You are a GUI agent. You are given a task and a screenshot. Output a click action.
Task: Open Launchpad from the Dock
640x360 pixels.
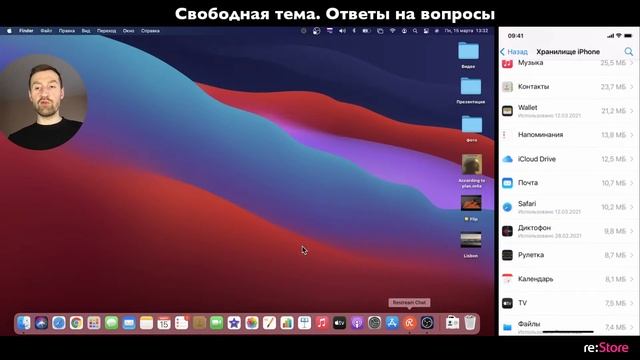[x=94, y=323]
